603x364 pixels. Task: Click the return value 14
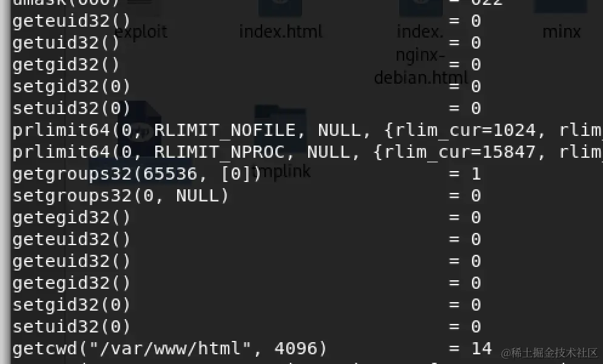(482, 349)
